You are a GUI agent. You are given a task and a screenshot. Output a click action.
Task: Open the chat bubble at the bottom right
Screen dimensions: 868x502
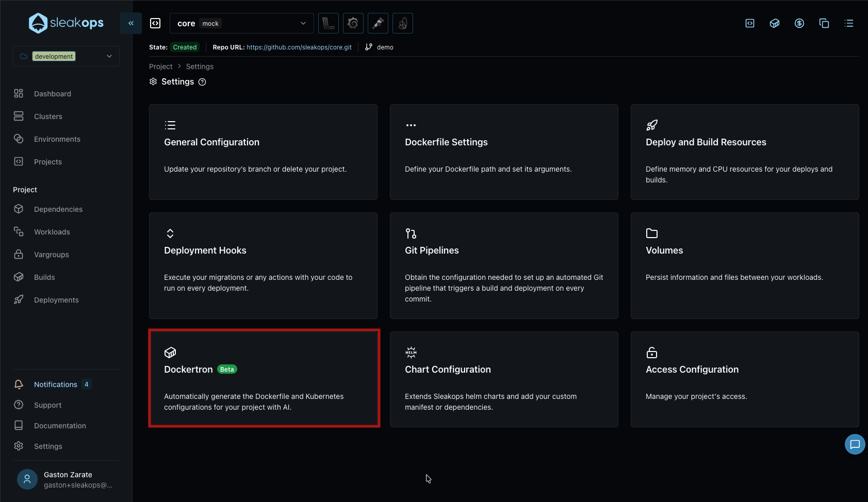click(x=855, y=444)
